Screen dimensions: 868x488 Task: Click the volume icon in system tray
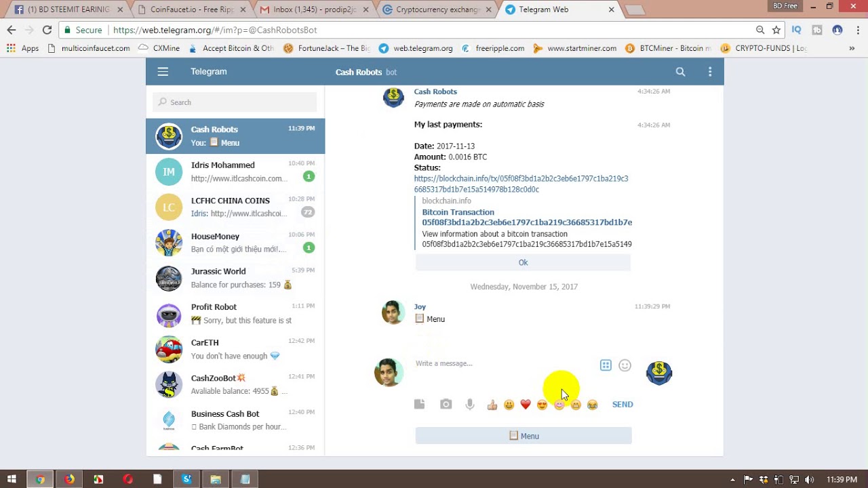[809, 480]
